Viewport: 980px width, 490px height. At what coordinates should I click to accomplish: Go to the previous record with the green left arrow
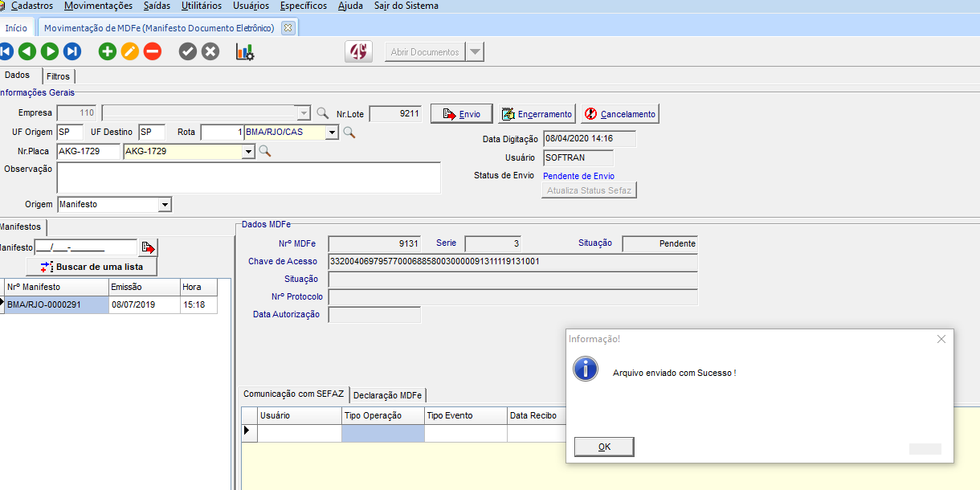click(27, 51)
